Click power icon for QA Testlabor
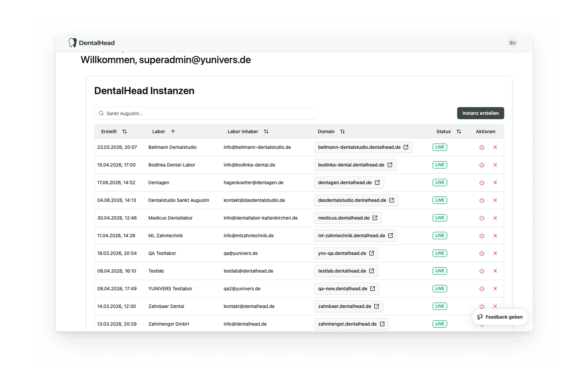This screenshot has width=588, height=365. (481, 253)
